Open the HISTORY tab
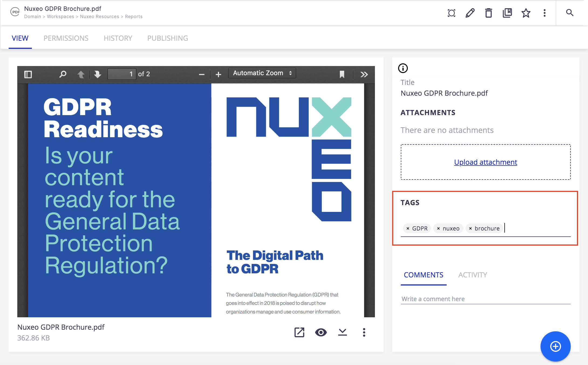Screen dimensions: 588x365 [x=118, y=38]
